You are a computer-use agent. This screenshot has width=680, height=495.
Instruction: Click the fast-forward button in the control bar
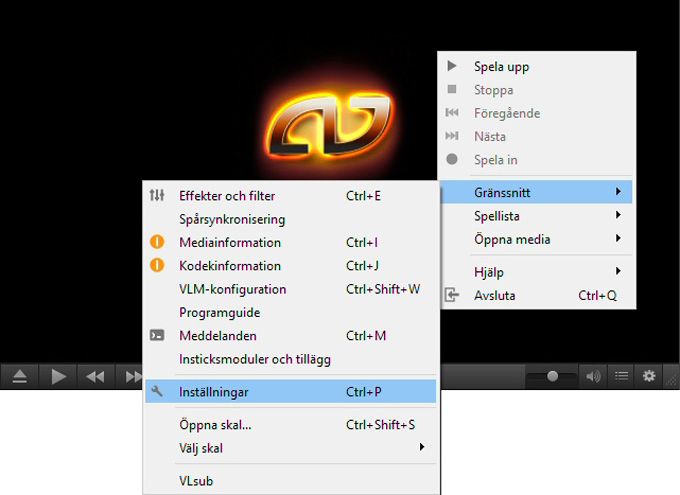pos(133,376)
